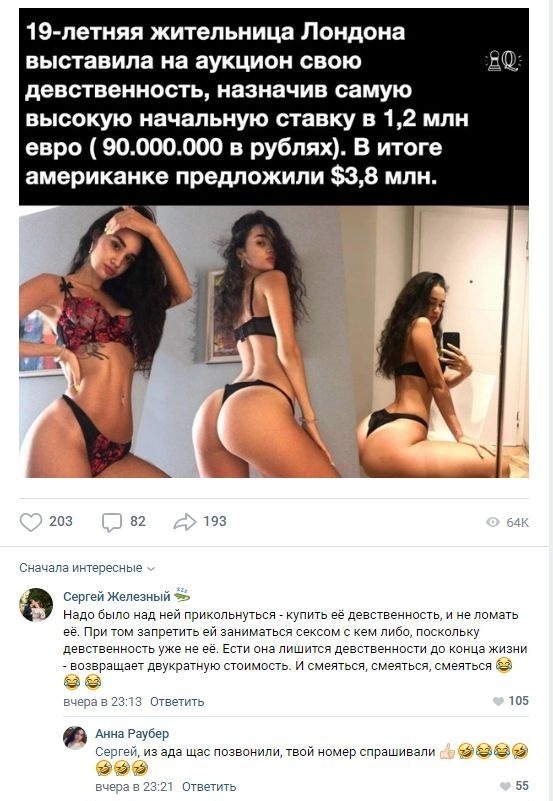The width and height of the screenshot is (553, 801).
Task: Open Анна Раубер's profile from her name
Action: tap(132, 734)
